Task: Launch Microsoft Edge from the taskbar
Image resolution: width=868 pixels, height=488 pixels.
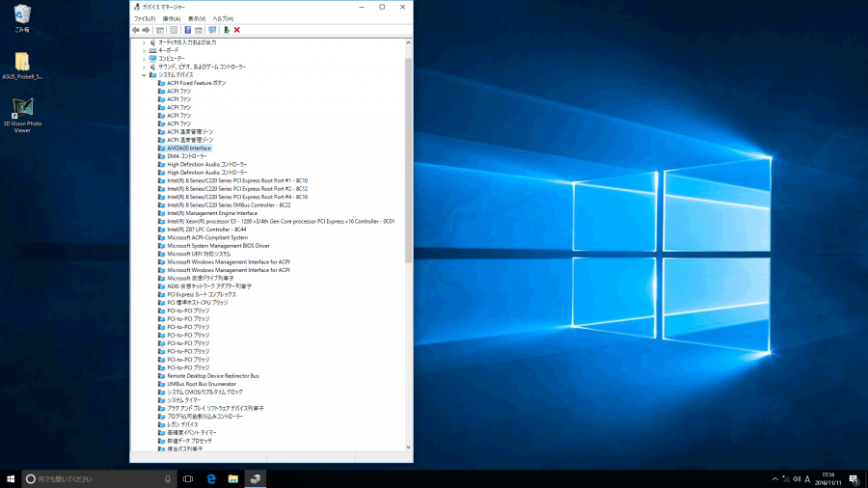Action: pyautogui.click(x=210, y=478)
